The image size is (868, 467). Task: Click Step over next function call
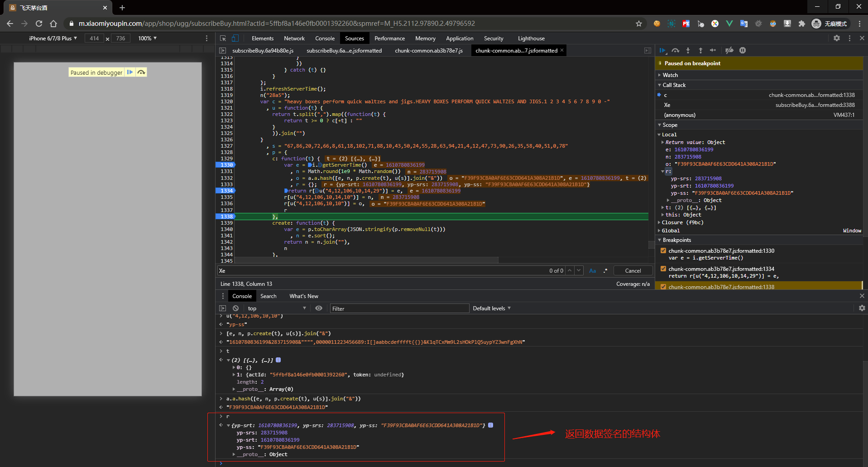click(x=675, y=50)
